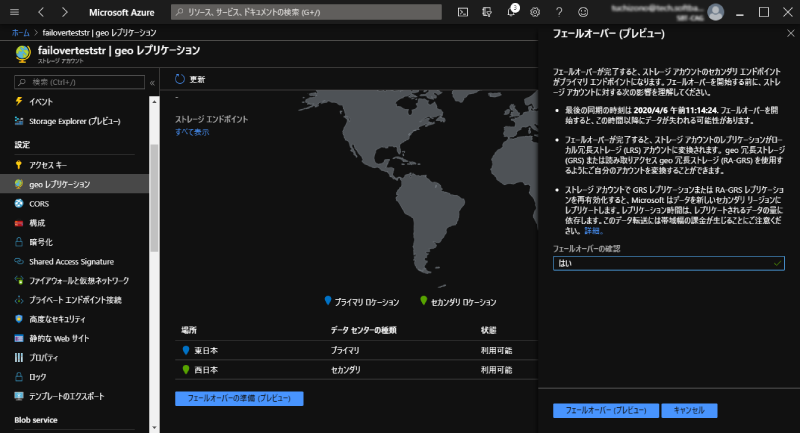This screenshot has height=433, width=800.
Task: Select geo レプリケーション in sidebar
Action: coord(59,184)
